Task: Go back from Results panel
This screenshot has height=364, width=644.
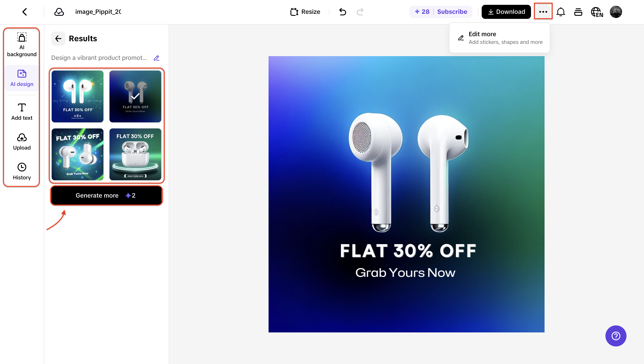Action: (x=58, y=39)
